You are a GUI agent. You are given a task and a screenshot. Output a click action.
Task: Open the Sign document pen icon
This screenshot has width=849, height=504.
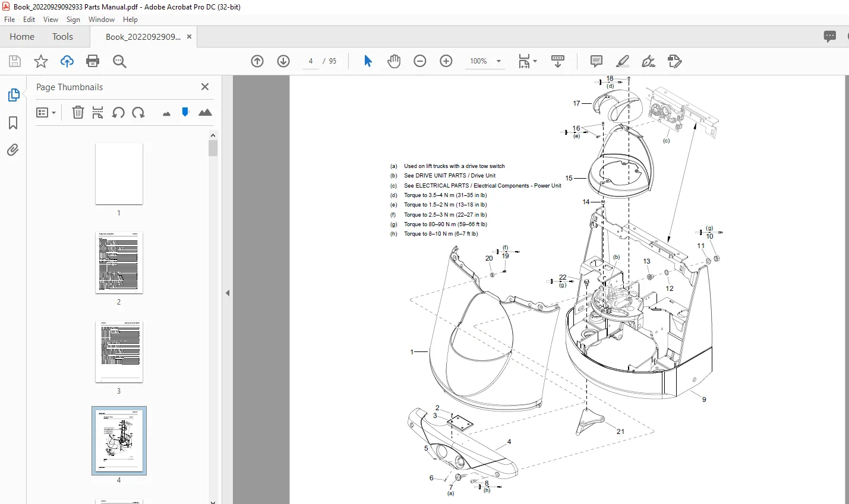coord(649,61)
